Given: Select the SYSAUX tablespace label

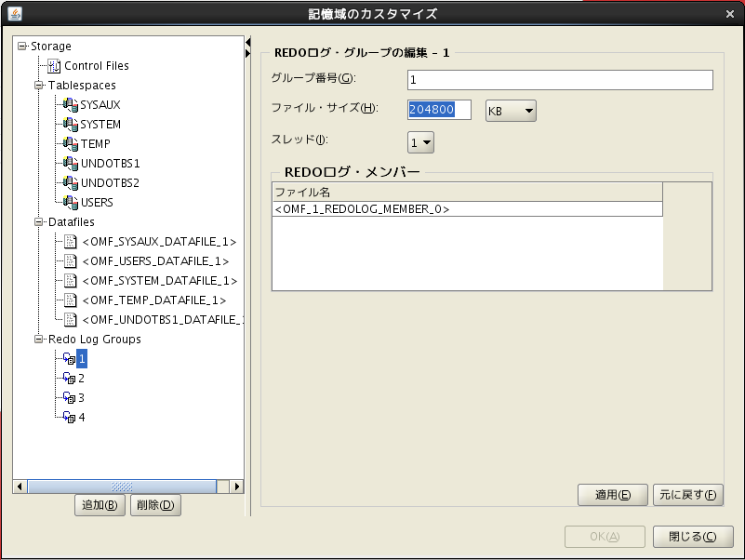Looking at the screenshot, I should click(x=100, y=104).
